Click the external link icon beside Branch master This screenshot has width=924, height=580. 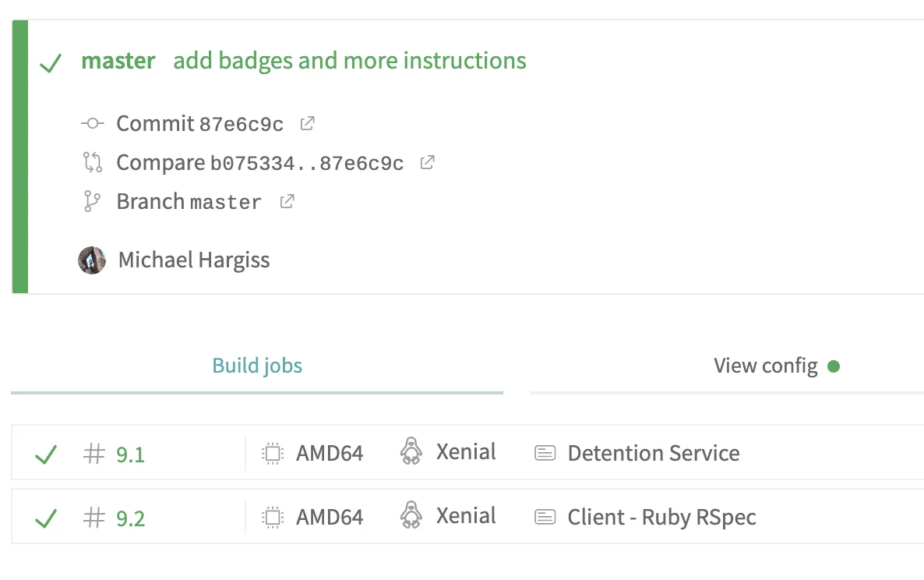(x=287, y=201)
